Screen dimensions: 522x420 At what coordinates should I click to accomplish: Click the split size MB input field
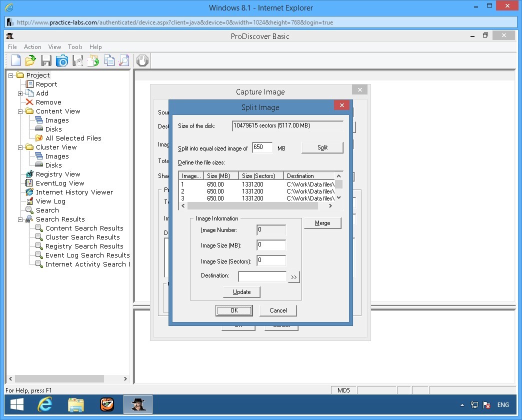pyautogui.click(x=262, y=147)
